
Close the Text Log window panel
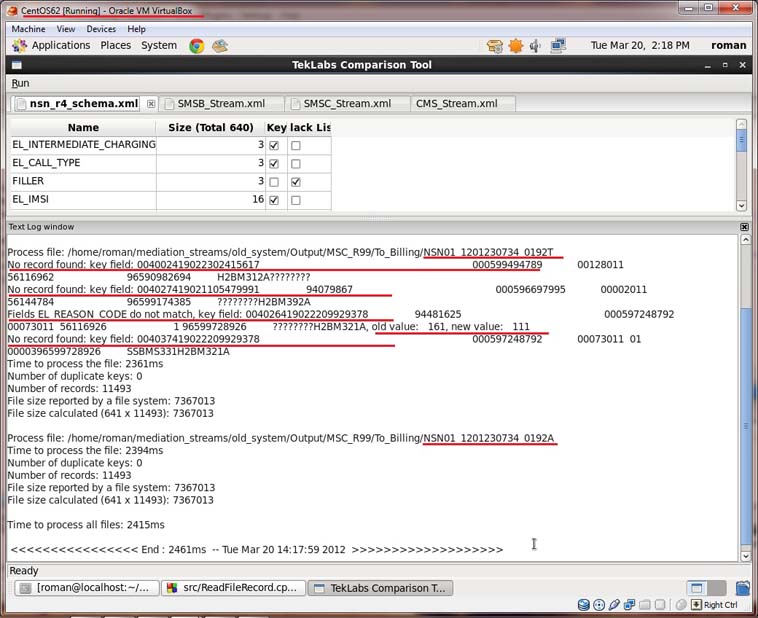(x=744, y=227)
